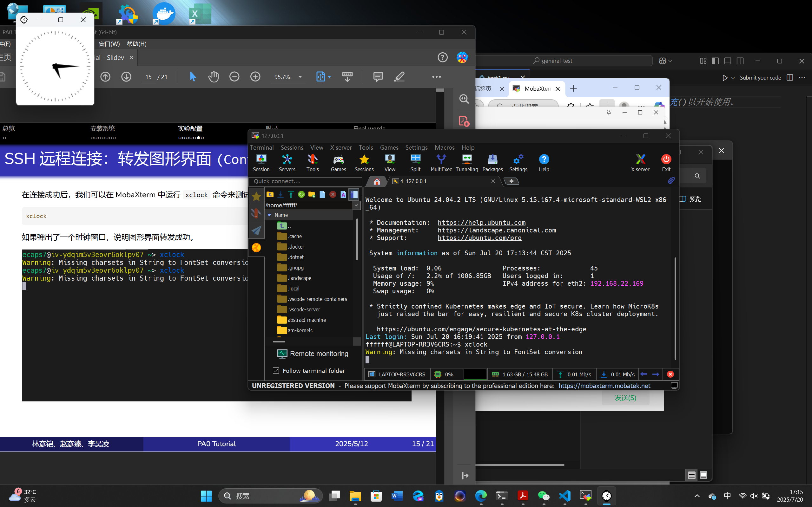Click the PDF zoom in plus icon

pyautogui.click(x=255, y=77)
